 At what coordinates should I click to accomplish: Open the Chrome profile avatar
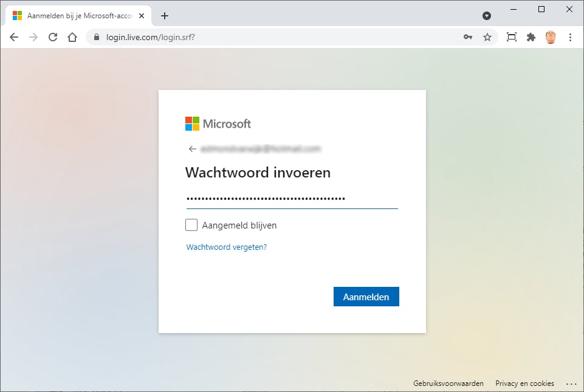pyautogui.click(x=551, y=37)
